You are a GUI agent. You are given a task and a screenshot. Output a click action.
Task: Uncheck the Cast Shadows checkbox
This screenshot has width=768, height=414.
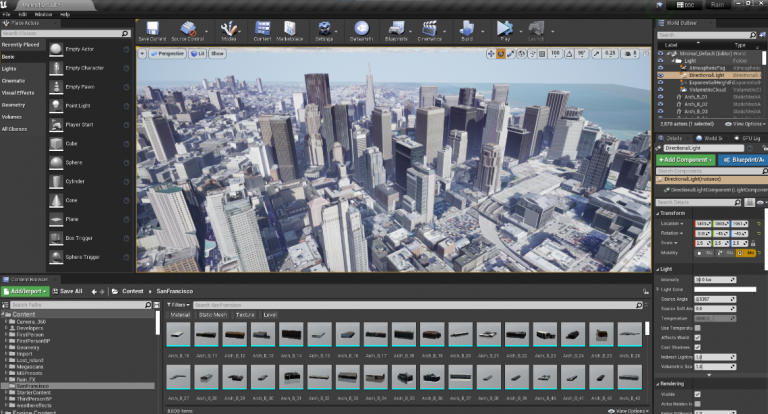697,347
